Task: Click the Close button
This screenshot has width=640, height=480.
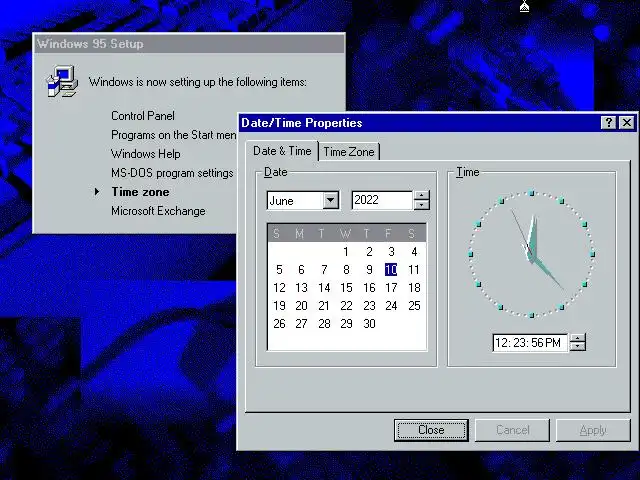Action: [x=431, y=430]
